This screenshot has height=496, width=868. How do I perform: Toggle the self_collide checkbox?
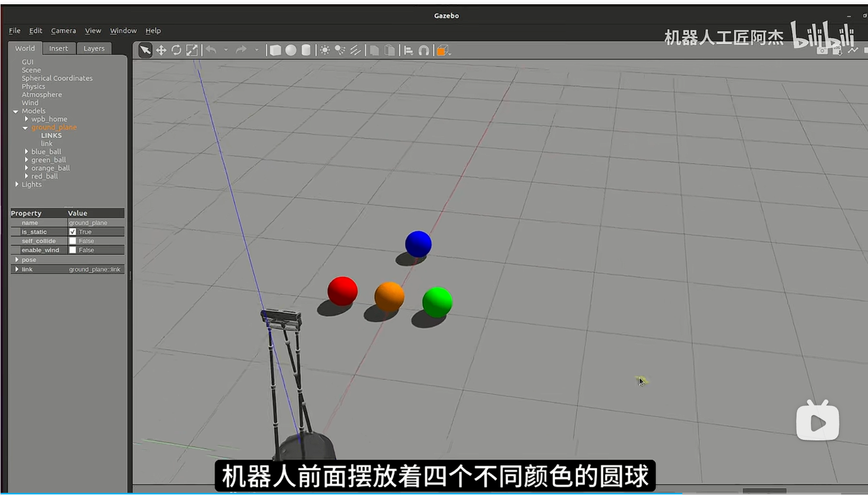[x=72, y=241]
